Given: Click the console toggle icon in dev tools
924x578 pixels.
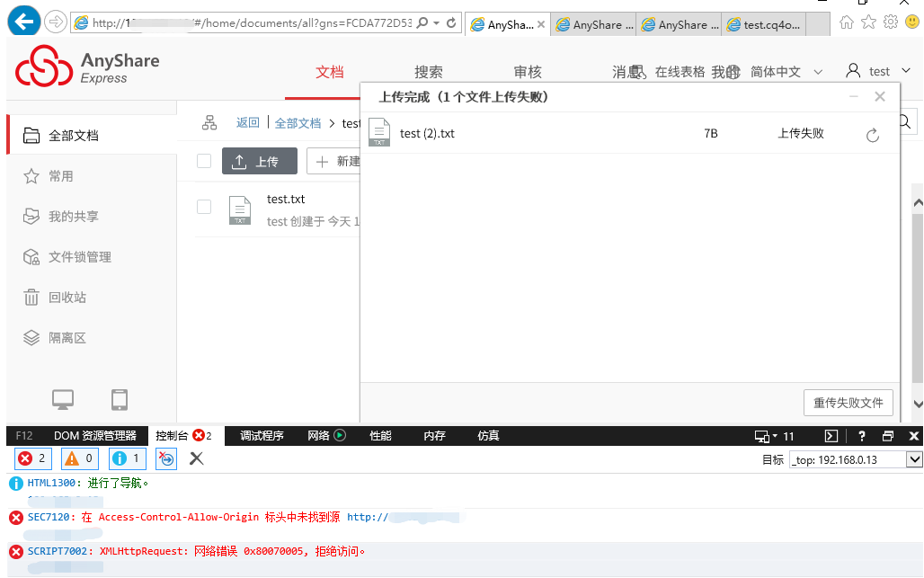Looking at the screenshot, I should pyautogui.click(x=831, y=436).
